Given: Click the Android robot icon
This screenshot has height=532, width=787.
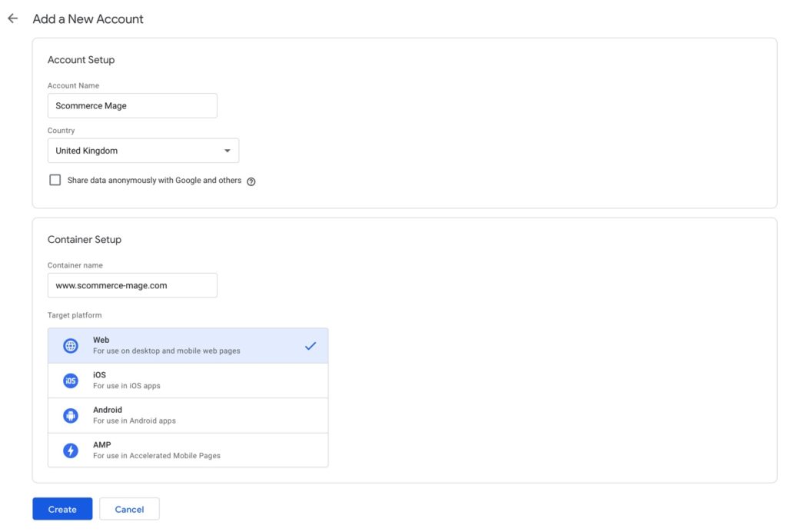Looking at the screenshot, I should pyautogui.click(x=71, y=414).
